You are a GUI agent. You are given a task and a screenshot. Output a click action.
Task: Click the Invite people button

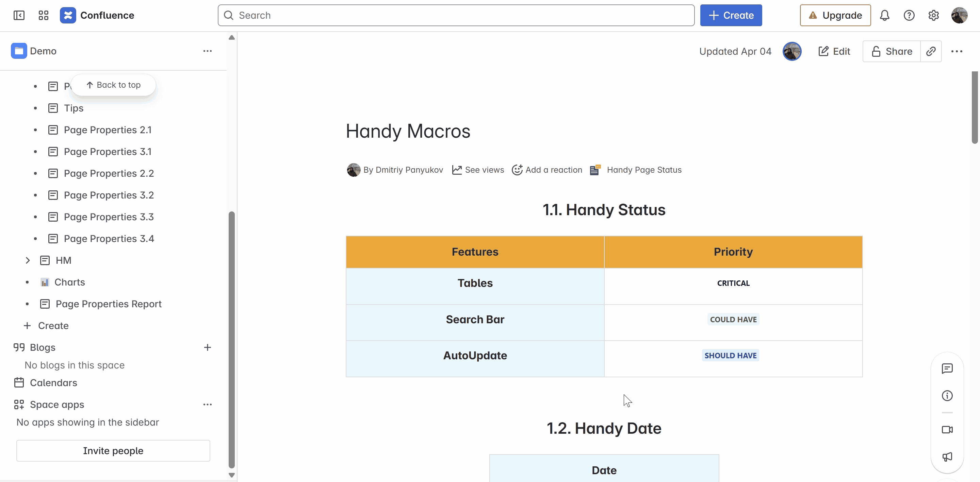113,451
